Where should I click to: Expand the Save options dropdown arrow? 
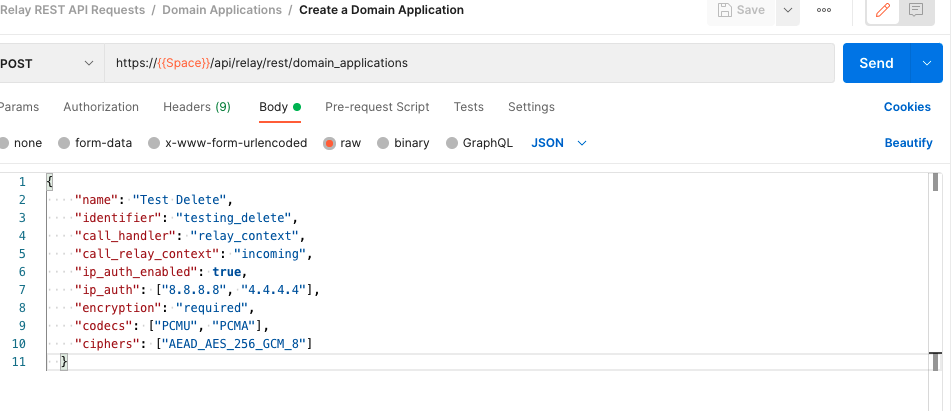pyautogui.click(x=788, y=11)
